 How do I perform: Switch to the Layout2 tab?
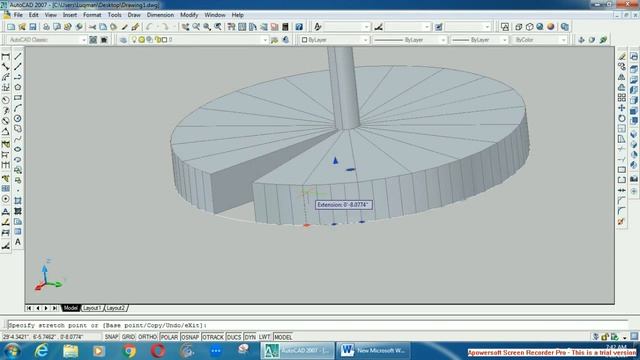(x=116, y=308)
